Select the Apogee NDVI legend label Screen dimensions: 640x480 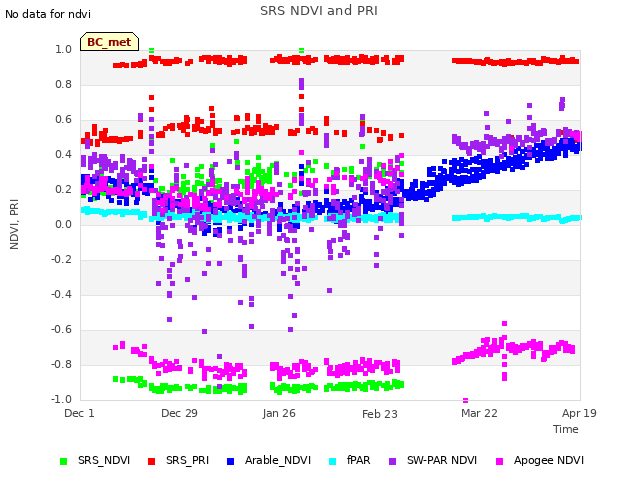coord(549,460)
